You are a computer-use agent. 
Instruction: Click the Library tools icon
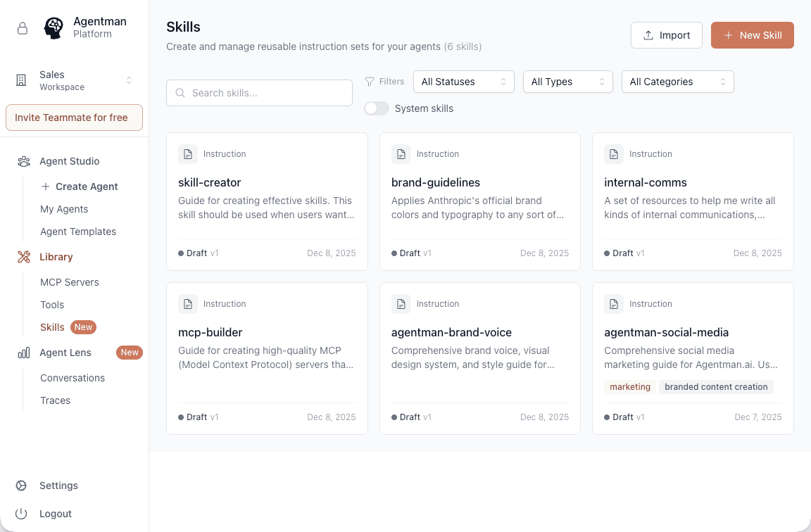pos(20,257)
